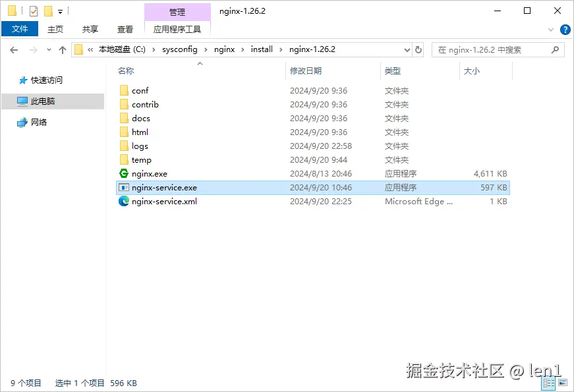Open the 文件 menu tab
This screenshot has height=392, width=574.
coord(20,29)
